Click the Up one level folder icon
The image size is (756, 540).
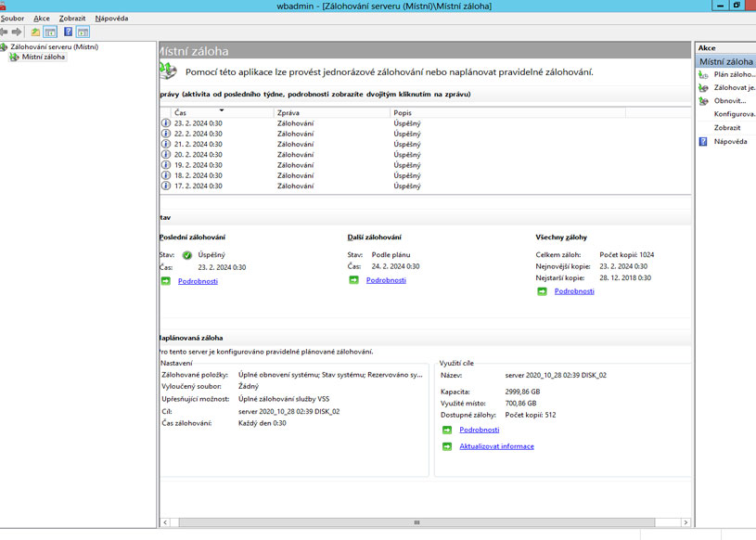pos(35,32)
